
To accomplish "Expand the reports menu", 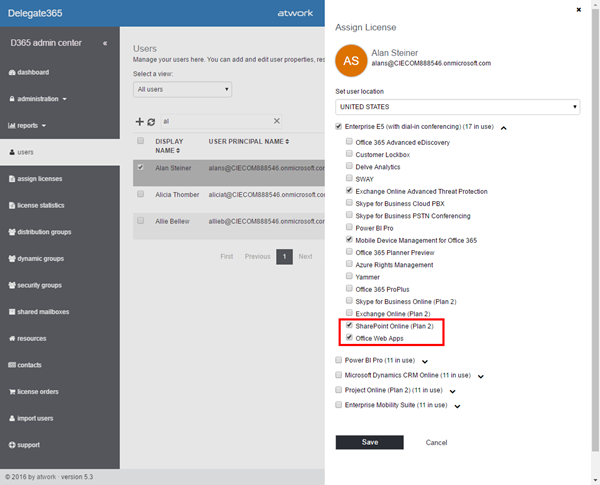I will [x=27, y=126].
